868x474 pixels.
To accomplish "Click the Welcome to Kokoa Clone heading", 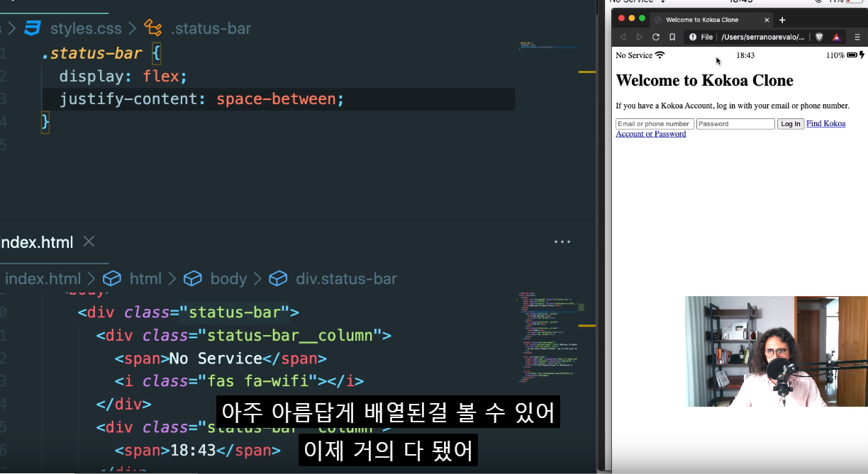I will 704,80.
